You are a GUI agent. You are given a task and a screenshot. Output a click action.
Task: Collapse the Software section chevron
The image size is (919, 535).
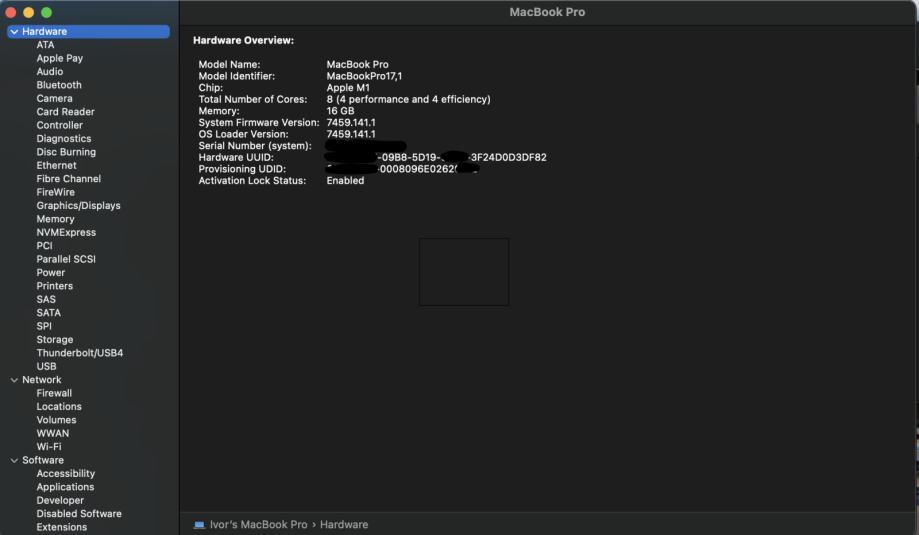[x=14, y=461]
